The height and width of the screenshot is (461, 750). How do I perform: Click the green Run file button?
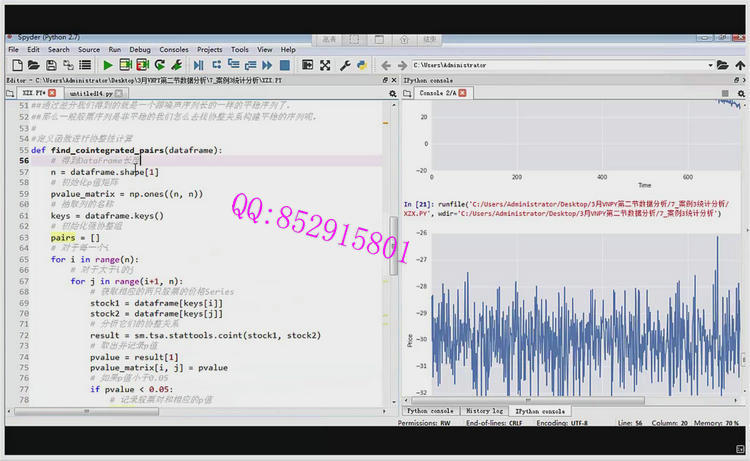(x=107, y=65)
